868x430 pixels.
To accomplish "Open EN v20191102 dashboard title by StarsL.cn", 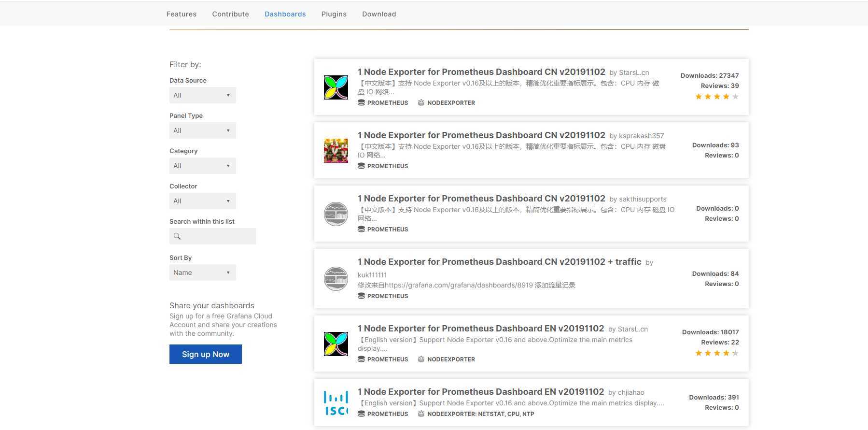I will coord(481,329).
